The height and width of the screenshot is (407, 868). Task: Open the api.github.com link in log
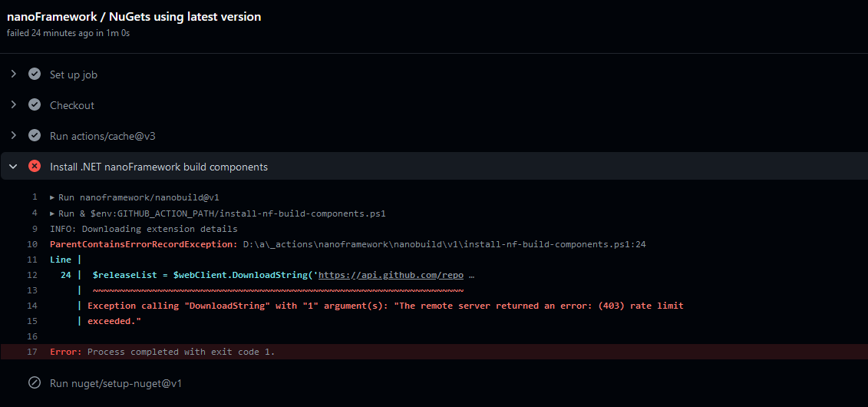pos(391,275)
